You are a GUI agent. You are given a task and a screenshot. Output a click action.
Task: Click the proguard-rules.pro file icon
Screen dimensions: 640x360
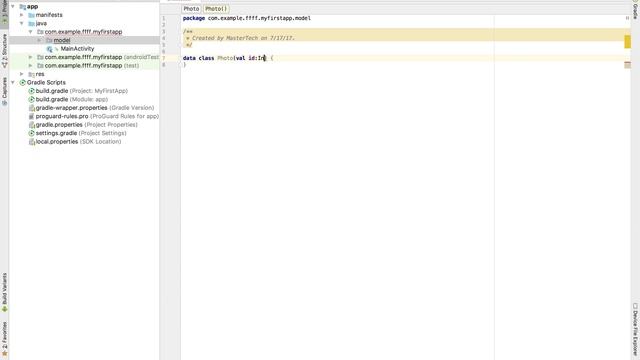tap(31, 116)
